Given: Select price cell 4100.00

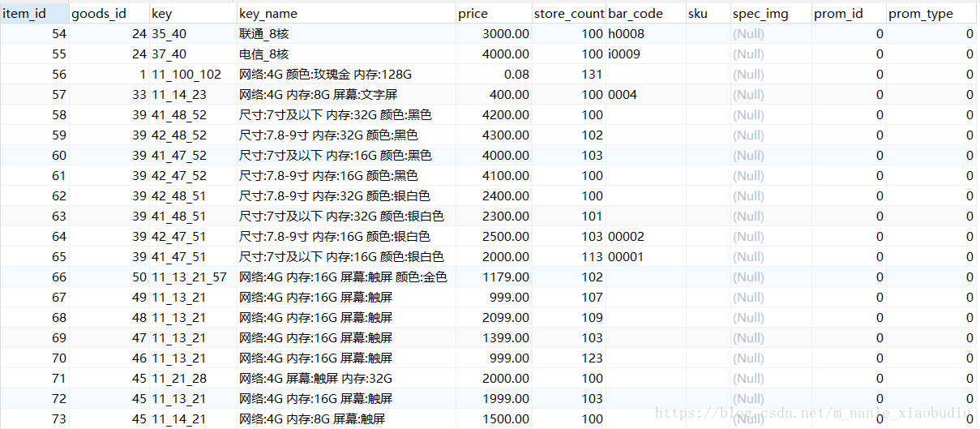Looking at the screenshot, I should click(x=494, y=175).
